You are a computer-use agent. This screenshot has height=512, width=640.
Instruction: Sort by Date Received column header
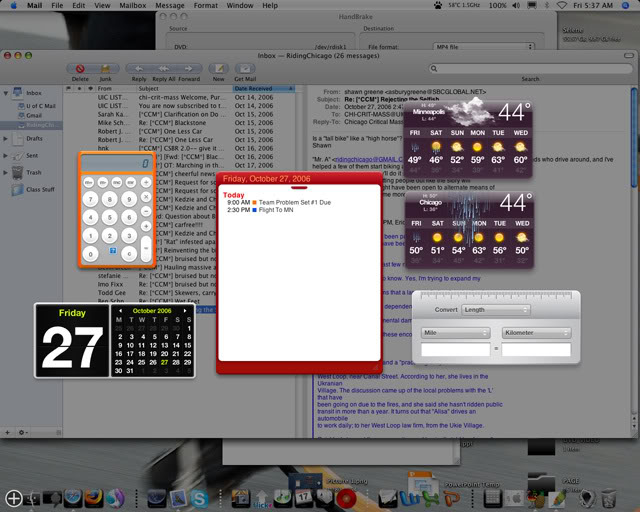pyautogui.click(x=264, y=89)
